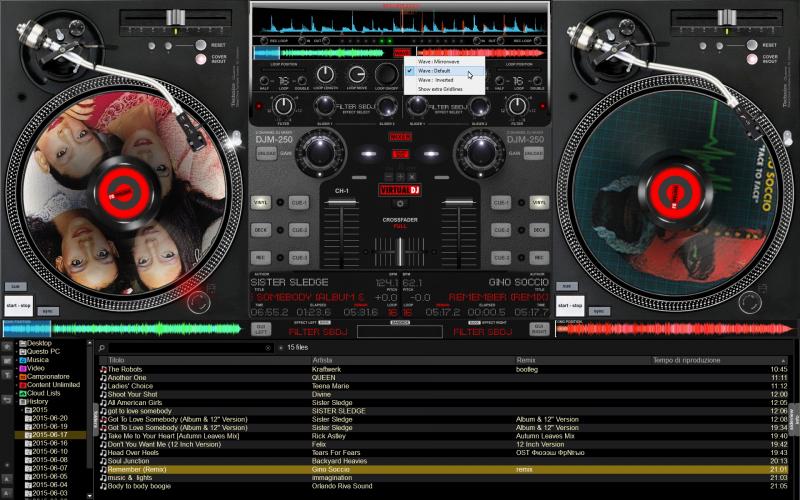The image size is (800, 500).
Task: Click the circular arrows icon near left platter
Action: [x=199, y=302]
